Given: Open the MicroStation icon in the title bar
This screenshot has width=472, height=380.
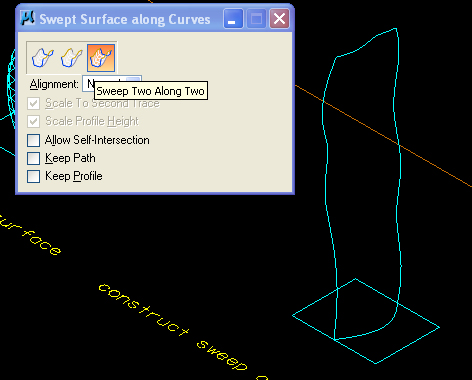Looking at the screenshot, I should pos(27,18).
